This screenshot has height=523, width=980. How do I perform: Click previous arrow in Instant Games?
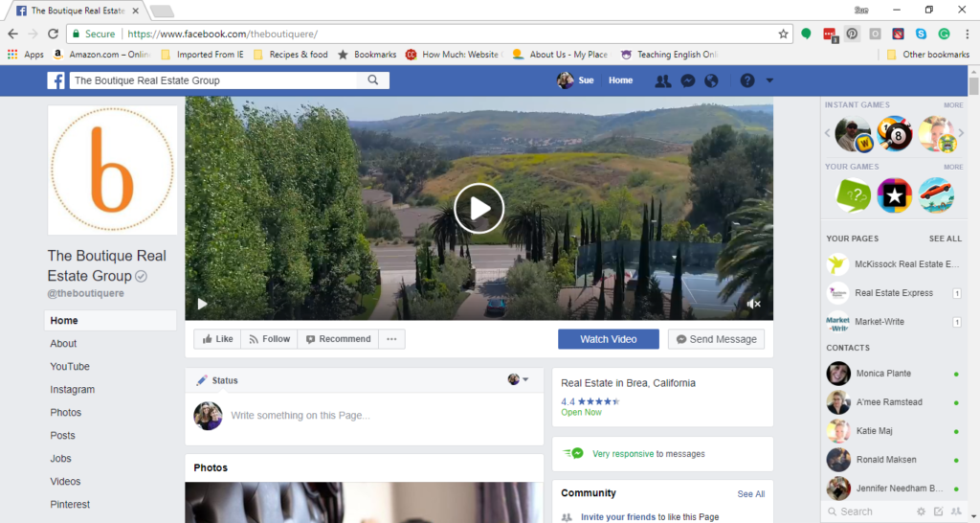(828, 133)
